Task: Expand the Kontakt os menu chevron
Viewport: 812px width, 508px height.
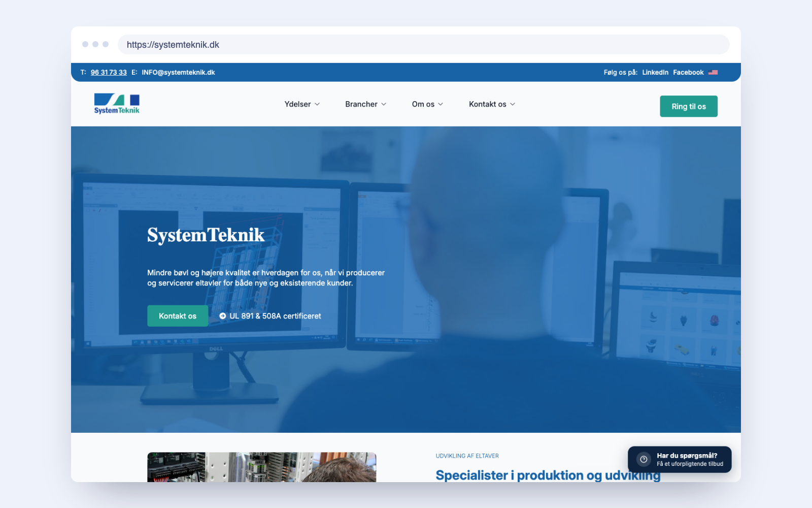Action: point(513,104)
